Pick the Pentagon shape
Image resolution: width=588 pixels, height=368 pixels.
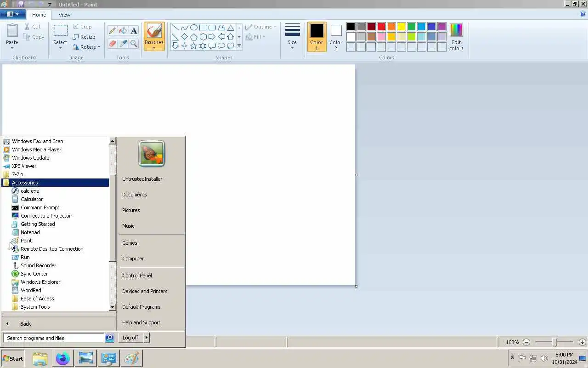[x=193, y=37]
